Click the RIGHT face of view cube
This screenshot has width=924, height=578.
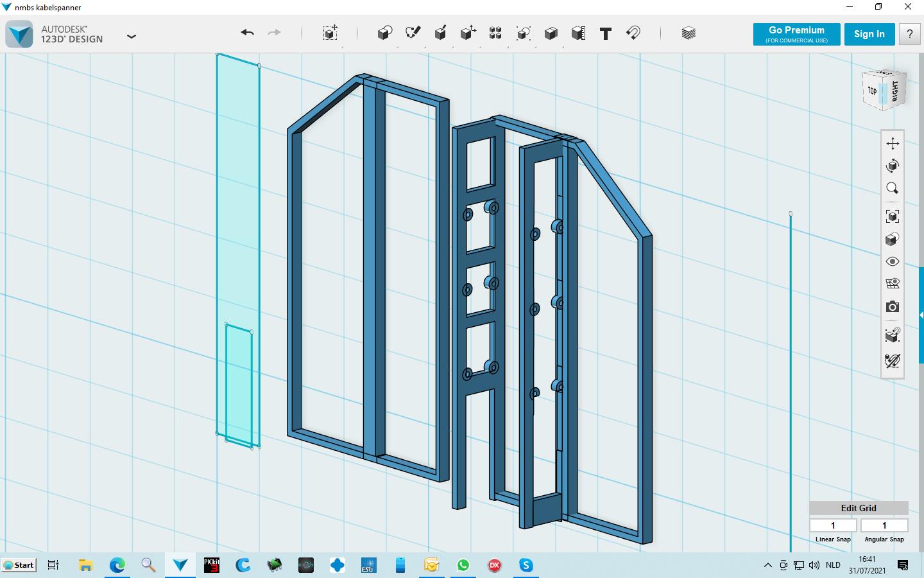896,91
